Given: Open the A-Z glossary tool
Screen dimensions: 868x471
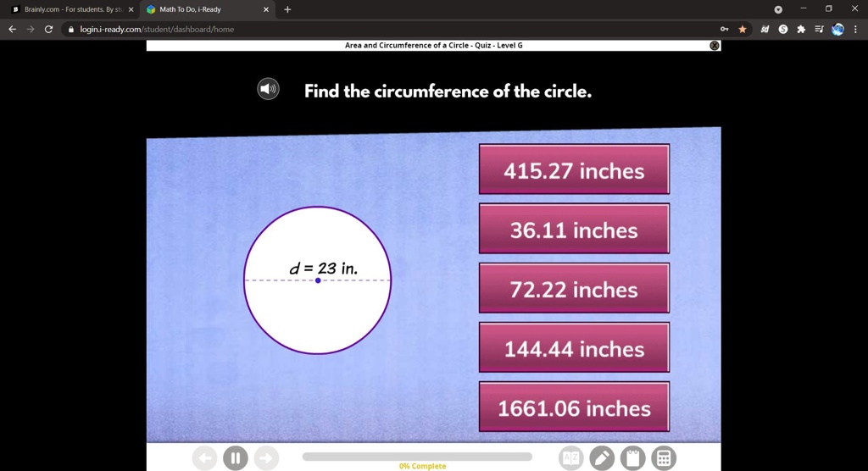Looking at the screenshot, I should (570, 457).
